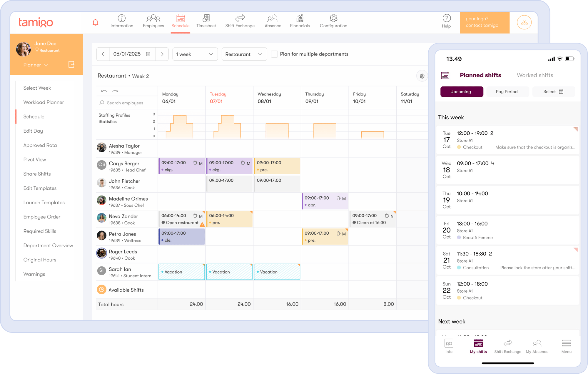Switch to the Worked shifts tab
The width and height of the screenshot is (588, 374).
point(535,75)
